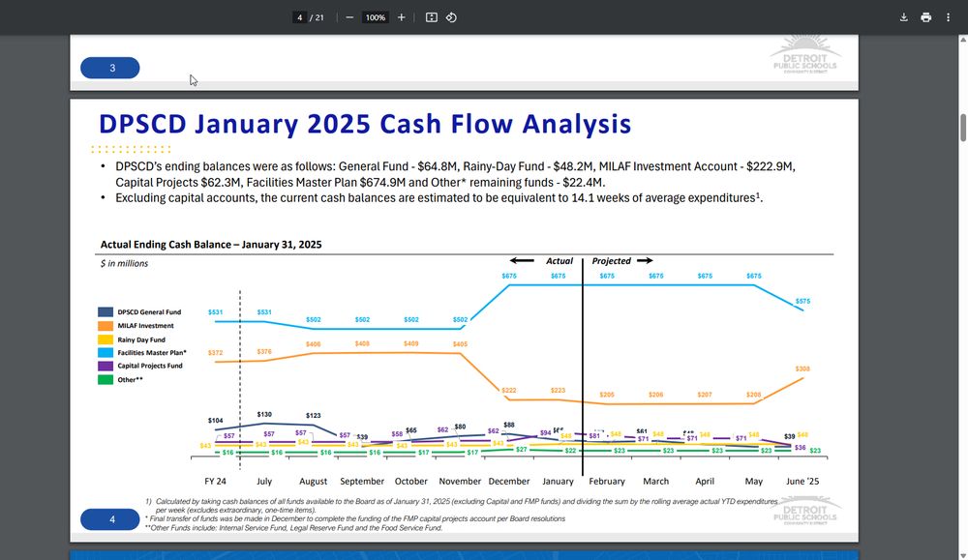Click the 'Capital Projects Fund' legend text

click(150, 366)
